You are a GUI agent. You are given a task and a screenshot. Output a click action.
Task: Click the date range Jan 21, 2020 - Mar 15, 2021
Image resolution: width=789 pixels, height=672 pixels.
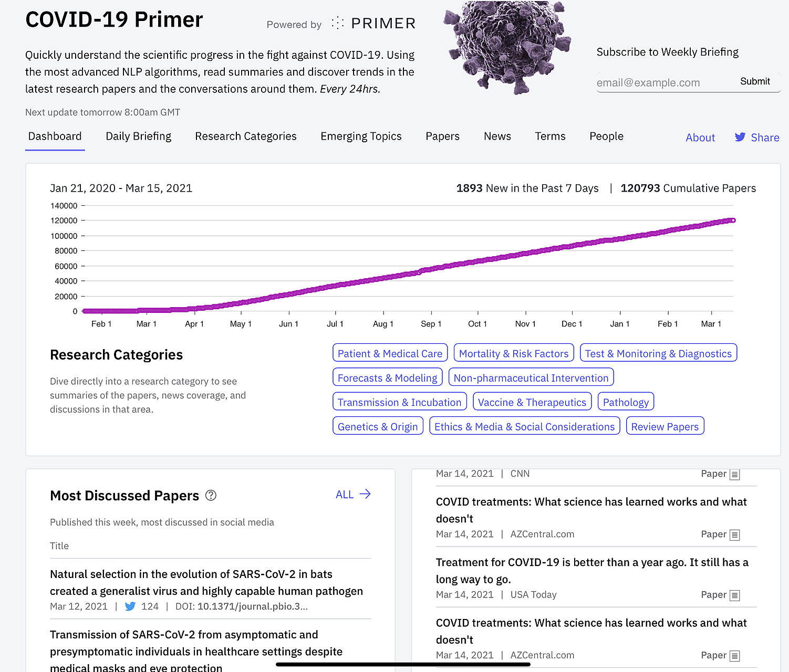(121, 188)
